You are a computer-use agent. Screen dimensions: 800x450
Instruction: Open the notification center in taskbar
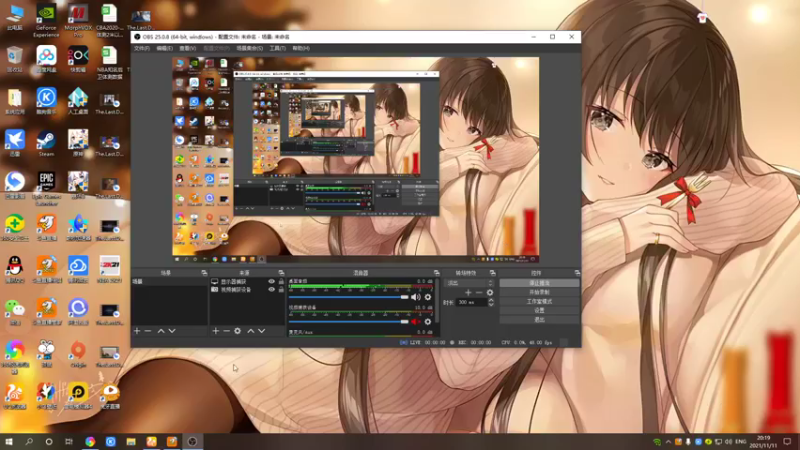787,442
